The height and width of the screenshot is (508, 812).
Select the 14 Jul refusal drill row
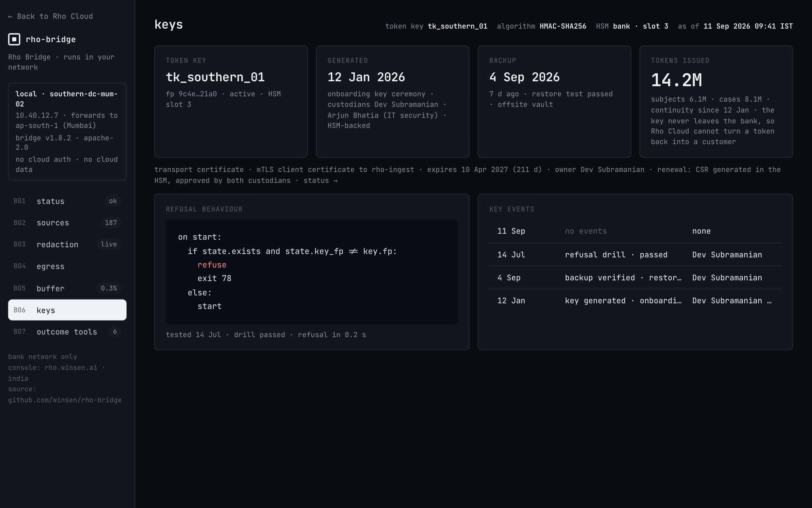click(635, 255)
